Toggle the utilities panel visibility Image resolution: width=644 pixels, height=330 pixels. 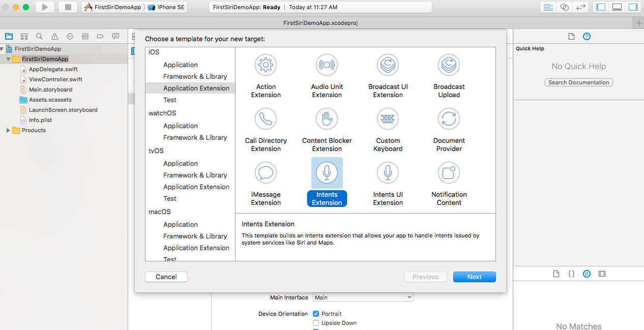pyautogui.click(x=633, y=7)
